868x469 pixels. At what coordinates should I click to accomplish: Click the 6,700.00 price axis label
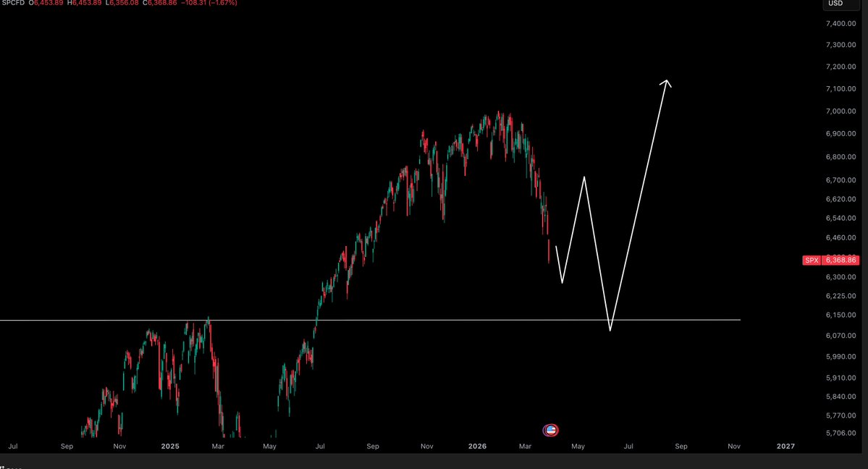pos(840,180)
